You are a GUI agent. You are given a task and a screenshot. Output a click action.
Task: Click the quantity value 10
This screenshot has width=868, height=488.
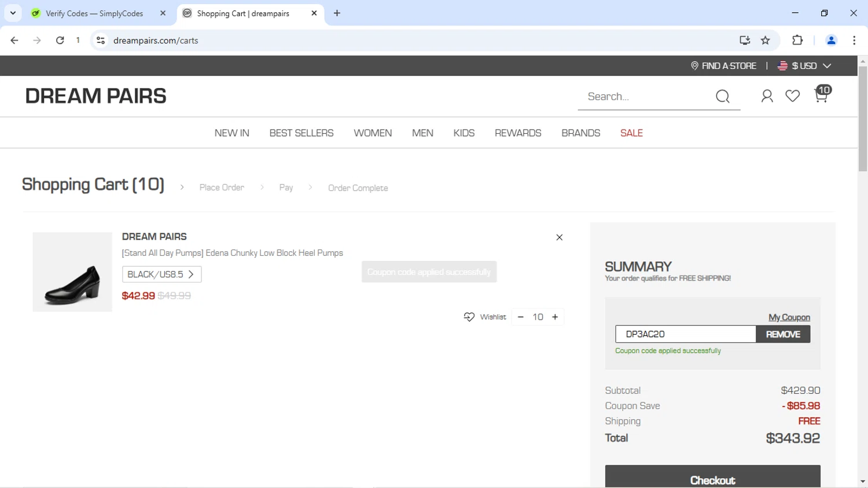[538, 317]
